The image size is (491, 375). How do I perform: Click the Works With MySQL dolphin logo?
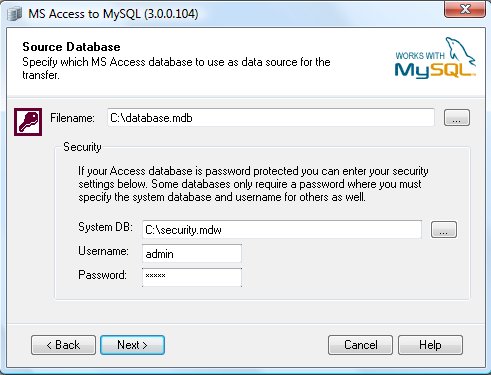435,58
